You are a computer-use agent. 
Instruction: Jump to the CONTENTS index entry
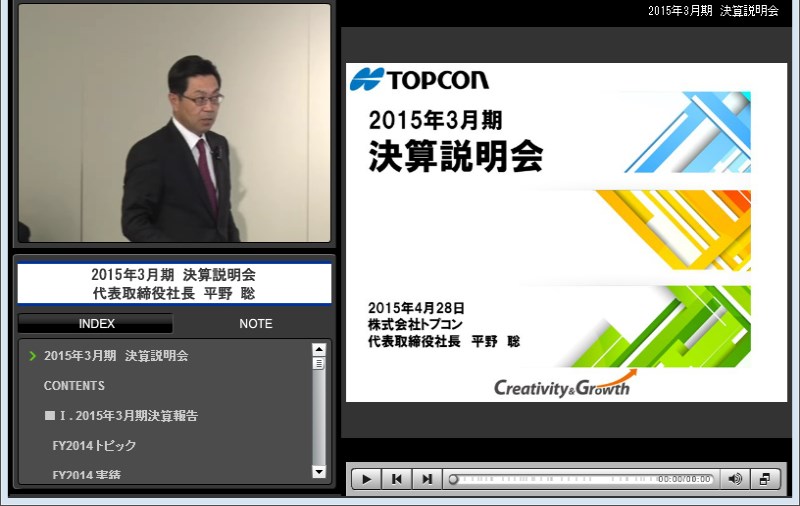pos(74,386)
